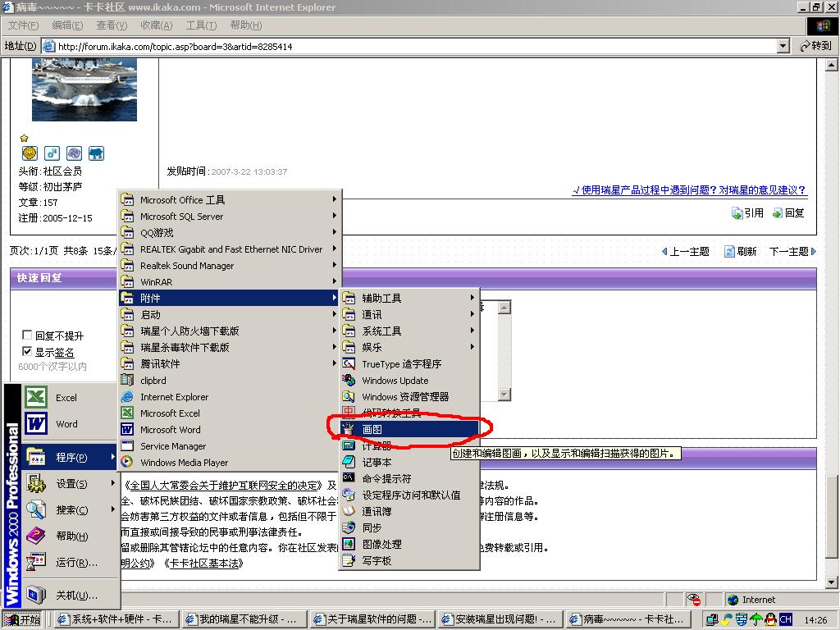Expand the WinRAR submenu
Screen dimensions: 840x630
(x=230, y=282)
